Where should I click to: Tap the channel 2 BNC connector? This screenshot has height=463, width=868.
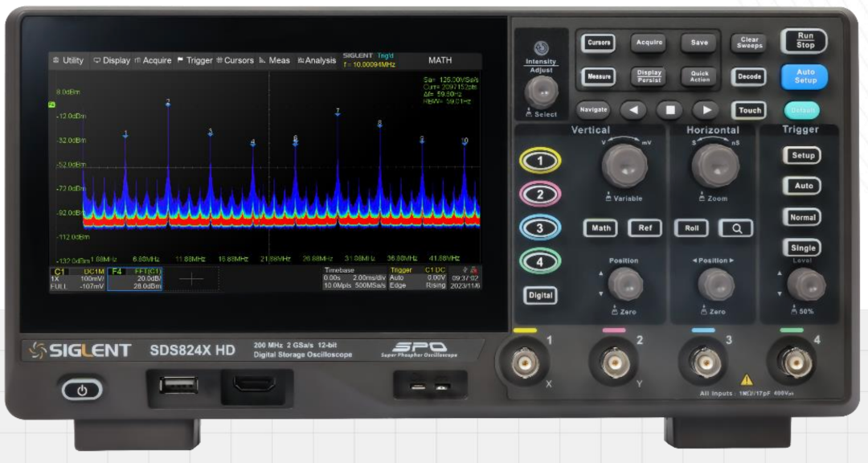click(615, 364)
